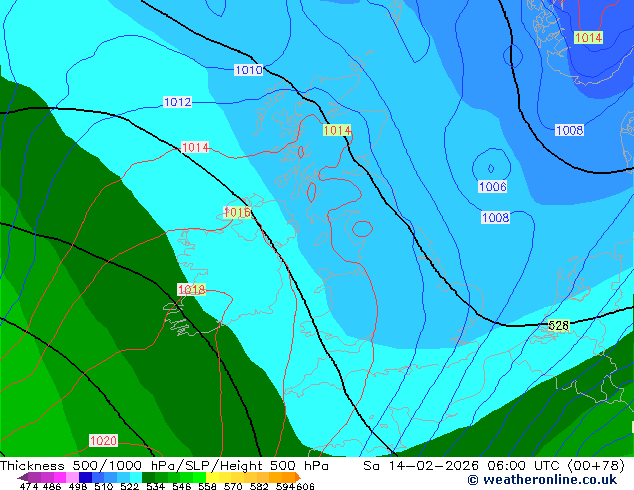The width and height of the screenshot is (634, 490).
Task: Click the dark navy blue legend swatch
Action: point(85,477)
